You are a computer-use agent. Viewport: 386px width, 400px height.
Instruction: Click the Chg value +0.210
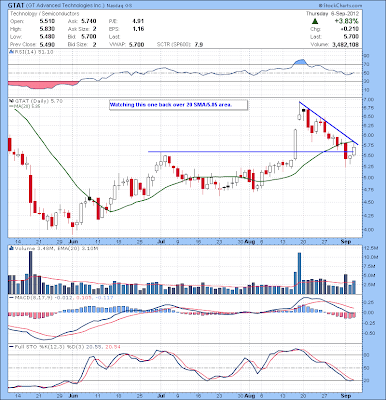[351, 29]
